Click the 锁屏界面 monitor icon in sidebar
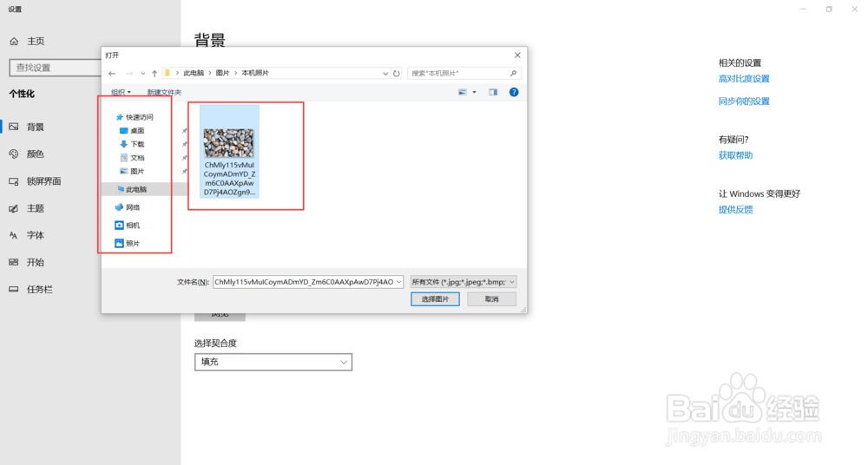868x465 pixels. [x=14, y=181]
